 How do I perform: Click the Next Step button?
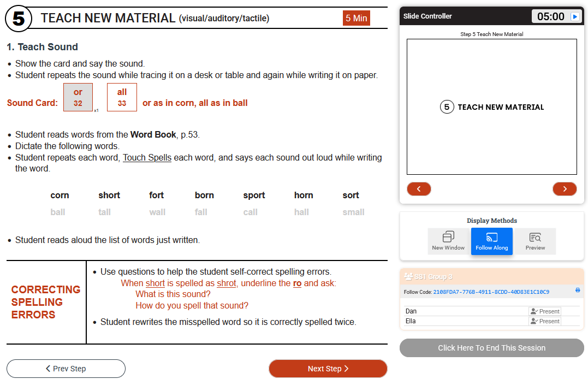[328, 369]
